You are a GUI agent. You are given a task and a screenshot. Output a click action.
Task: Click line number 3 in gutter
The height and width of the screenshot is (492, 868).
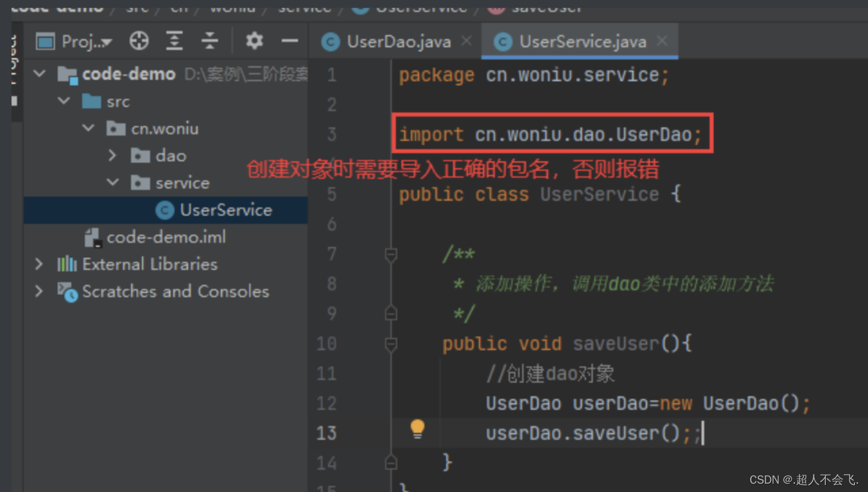(332, 134)
